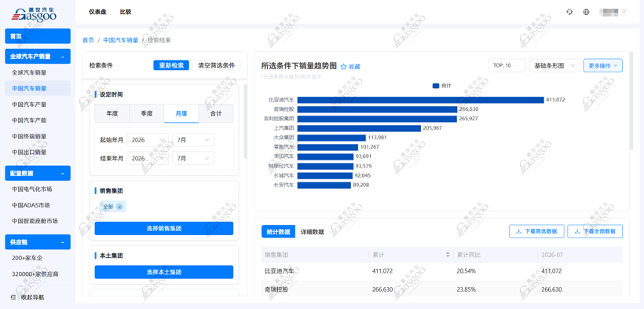644x309 pixels.
Task: Open the 基础条形图 chart type dropdown
Action: pyautogui.click(x=554, y=65)
